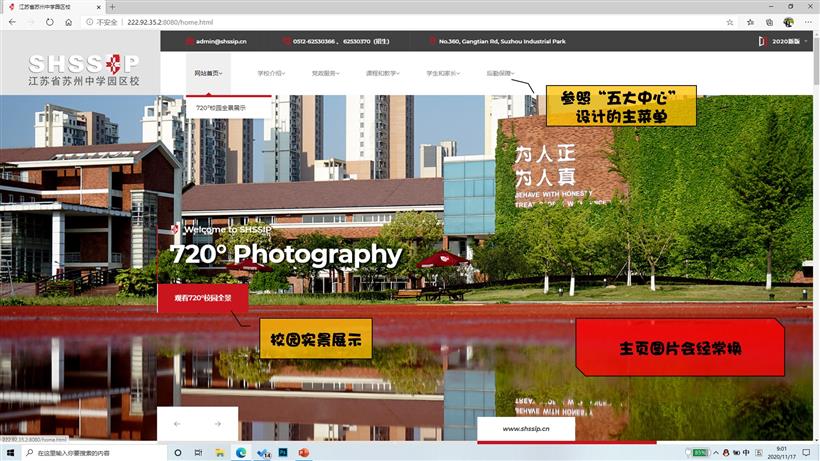Open File Explorer from the taskbar

click(220, 453)
